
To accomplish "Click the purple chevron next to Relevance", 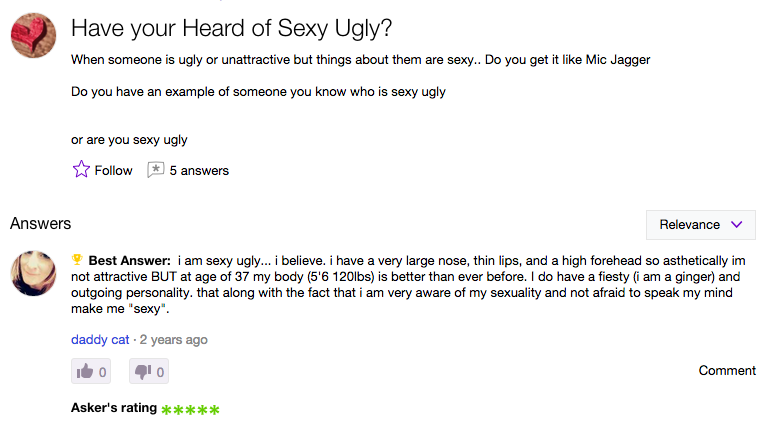I will [737, 225].
